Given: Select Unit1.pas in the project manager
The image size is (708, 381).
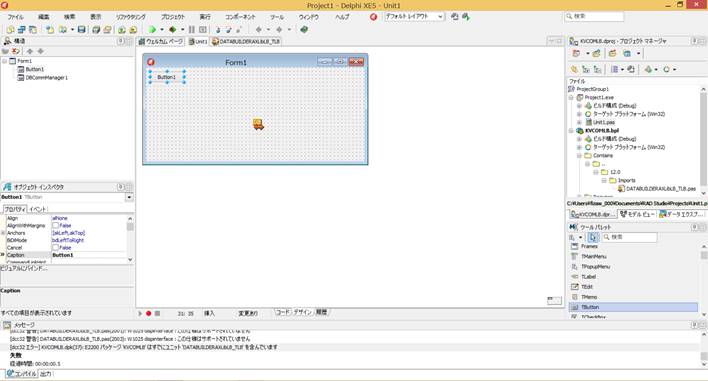Looking at the screenshot, I should coord(604,122).
